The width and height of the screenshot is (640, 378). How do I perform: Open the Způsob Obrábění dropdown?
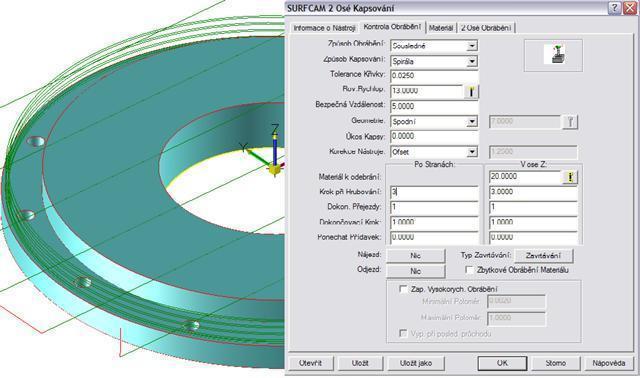click(472, 46)
